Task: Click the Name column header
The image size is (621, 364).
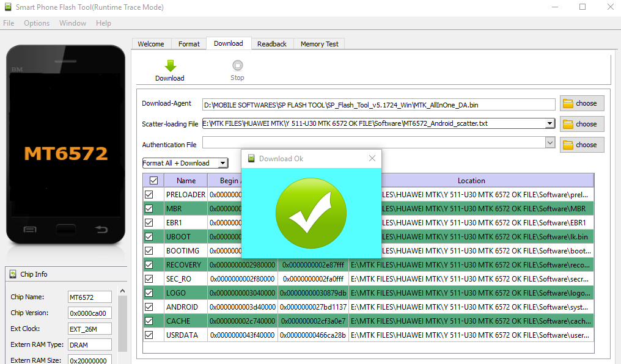Action: click(186, 180)
